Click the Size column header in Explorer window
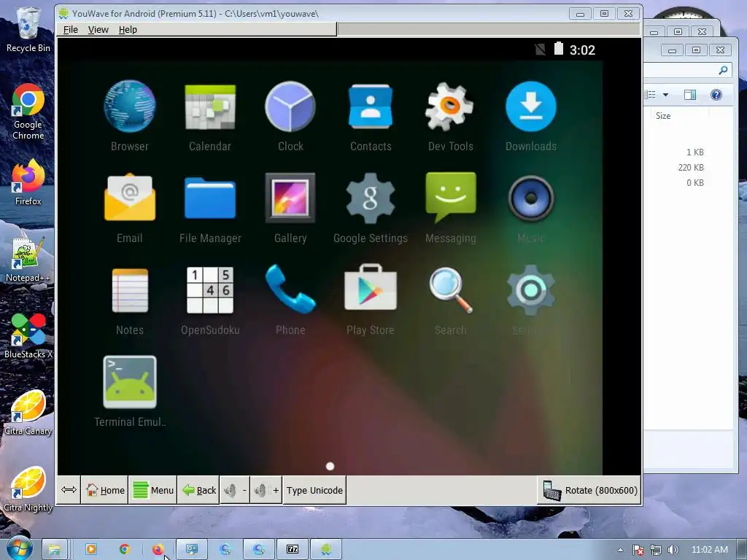Viewport: 747px width, 560px height. [663, 116]
